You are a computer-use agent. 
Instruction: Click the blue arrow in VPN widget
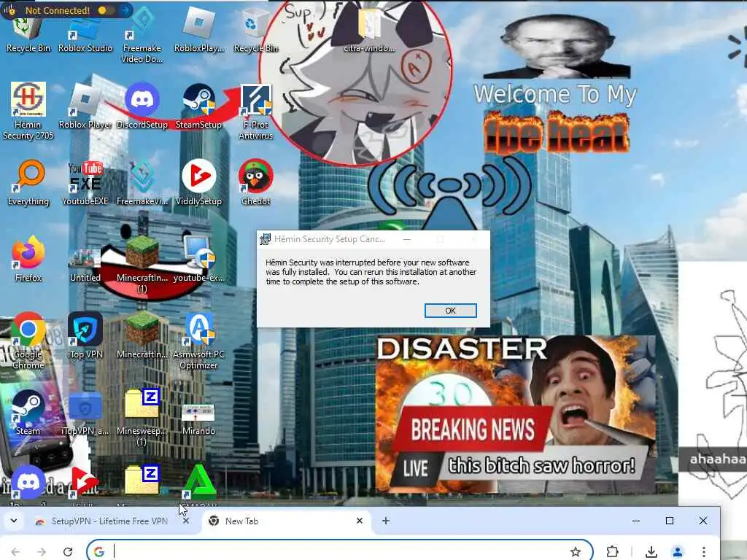(125, 9)
